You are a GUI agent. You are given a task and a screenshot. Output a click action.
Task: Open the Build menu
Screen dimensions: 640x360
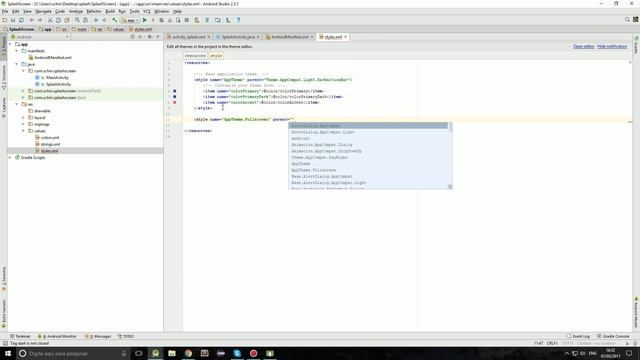110,11
